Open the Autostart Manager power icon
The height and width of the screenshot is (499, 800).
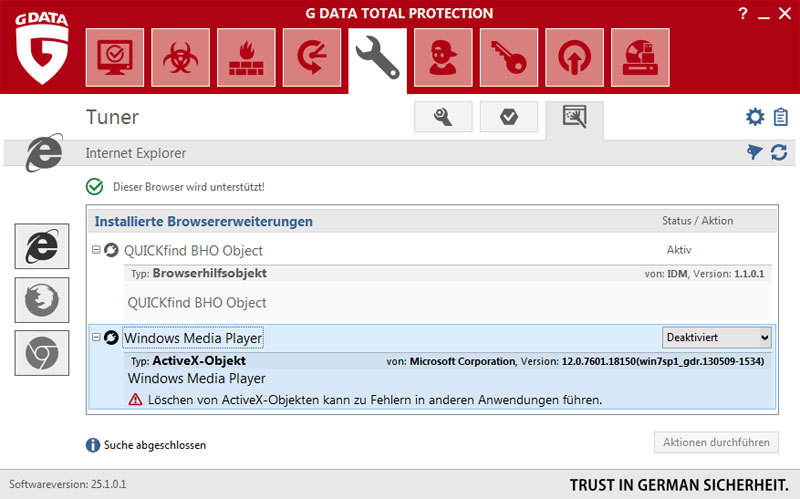point(574,58)
